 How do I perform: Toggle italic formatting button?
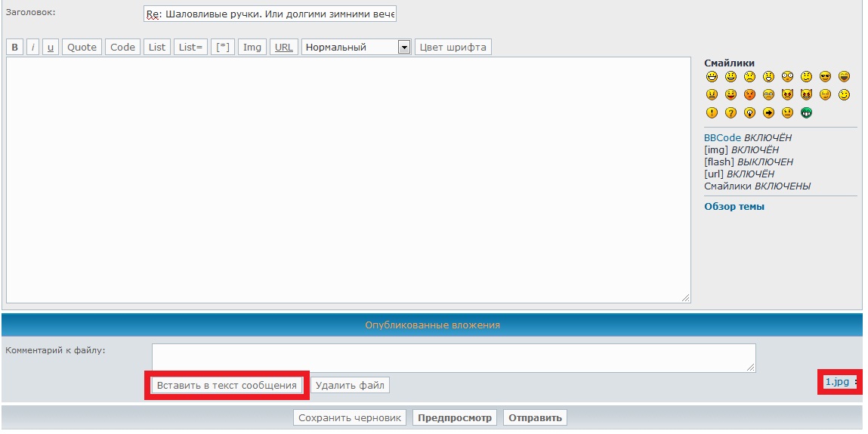(33, 48)
